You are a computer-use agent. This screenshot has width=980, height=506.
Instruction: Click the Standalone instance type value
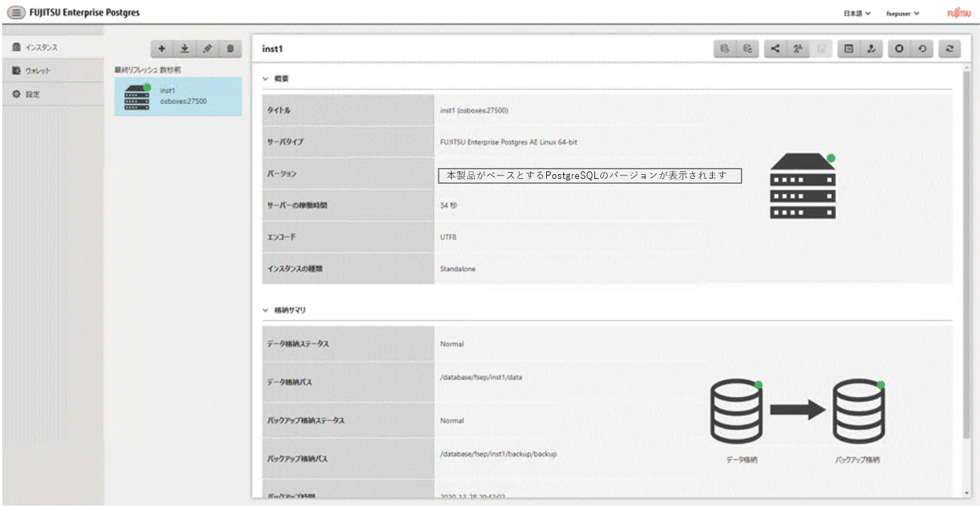pyautogui.click(x=458, y=269)
